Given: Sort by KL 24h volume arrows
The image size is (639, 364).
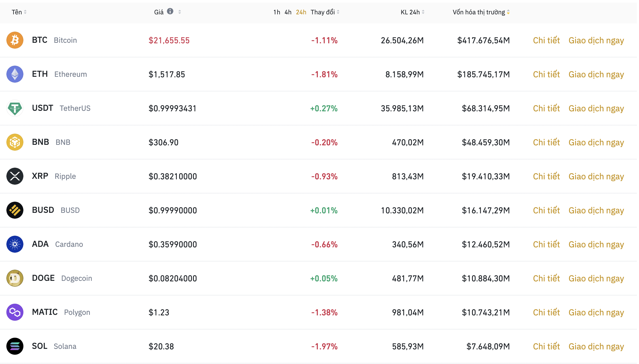Looking at the screenshot, I should tap(423, 12).
